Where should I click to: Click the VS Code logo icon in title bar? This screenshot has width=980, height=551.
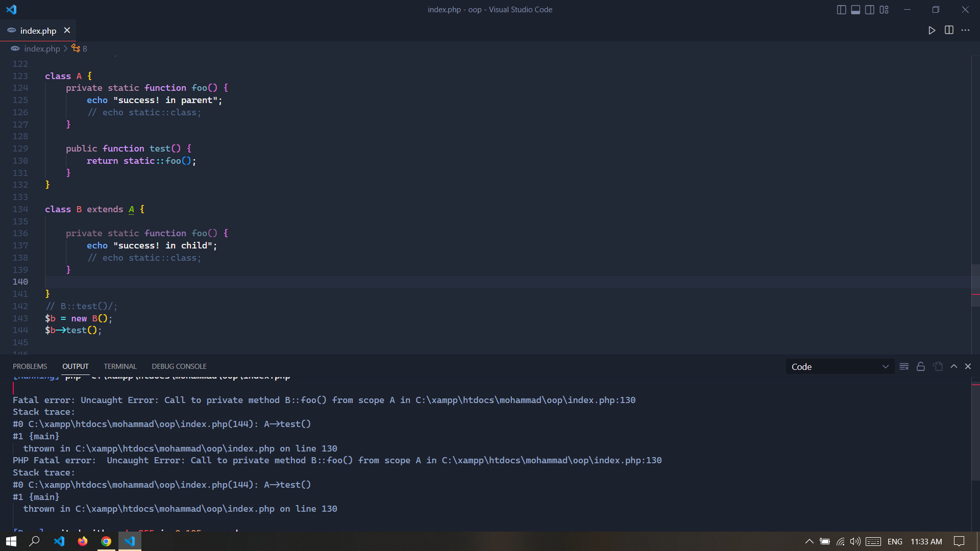[x=11, y=9]
